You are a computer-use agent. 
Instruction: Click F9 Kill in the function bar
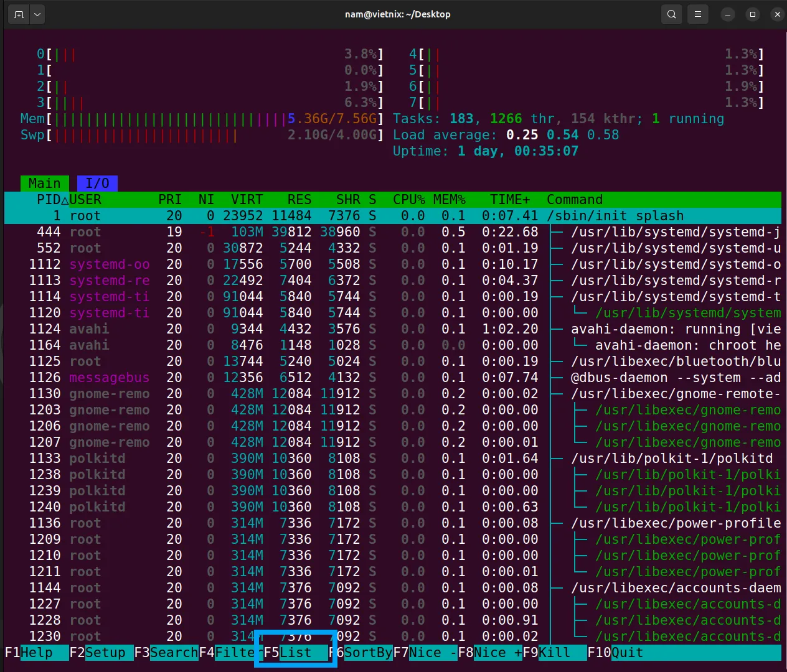[x=555, y=653]
